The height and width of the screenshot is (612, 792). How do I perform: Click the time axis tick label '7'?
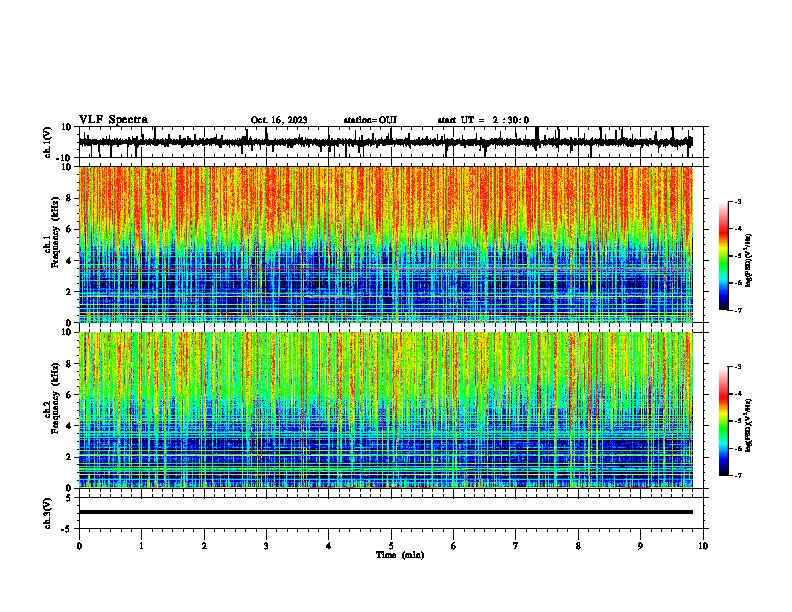pos(516,546)
